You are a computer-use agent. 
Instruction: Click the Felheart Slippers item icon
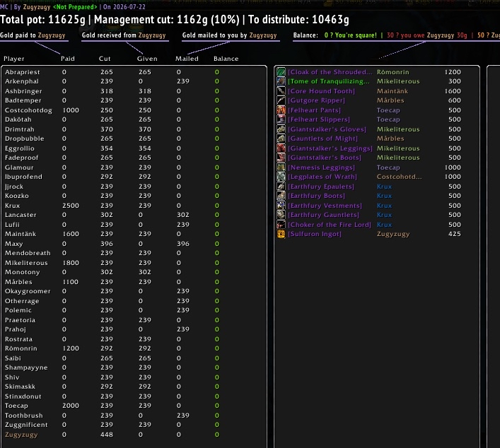(281, 119)
